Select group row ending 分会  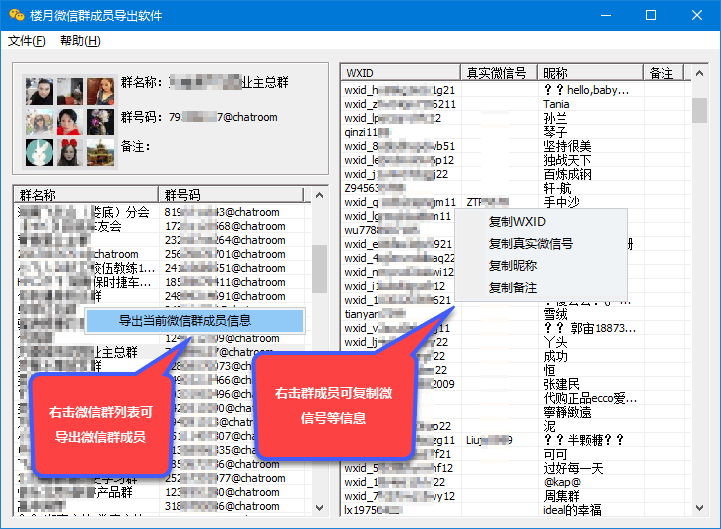tap(163, 212)
